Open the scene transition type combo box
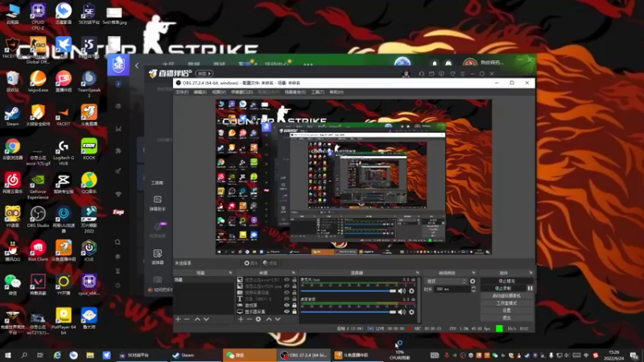The width and height of the screenshot is (644, 362). pyautogui.click(x=447, y=282)
